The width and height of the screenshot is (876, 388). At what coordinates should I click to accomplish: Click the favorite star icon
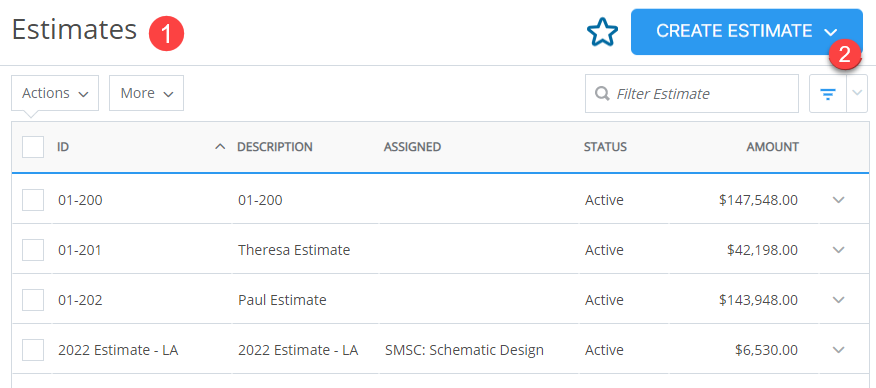602,32
